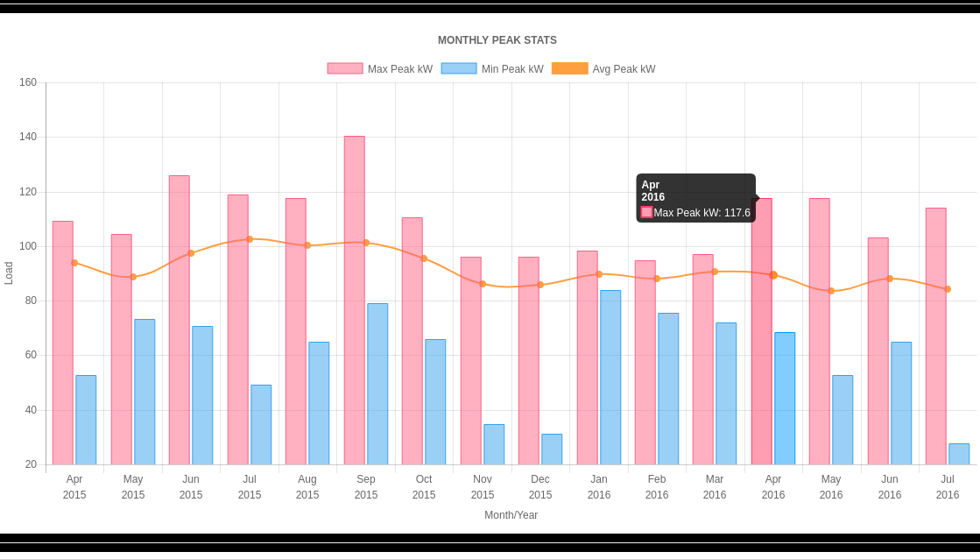This screenshot has height=559, width=980.
Task: Click the tooltip text Max Peak kW: 117.6
Action: [x=702, y=213]
